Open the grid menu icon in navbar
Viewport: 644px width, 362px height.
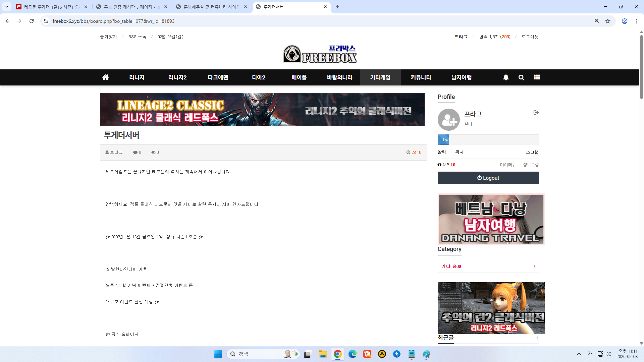[537, 77]
